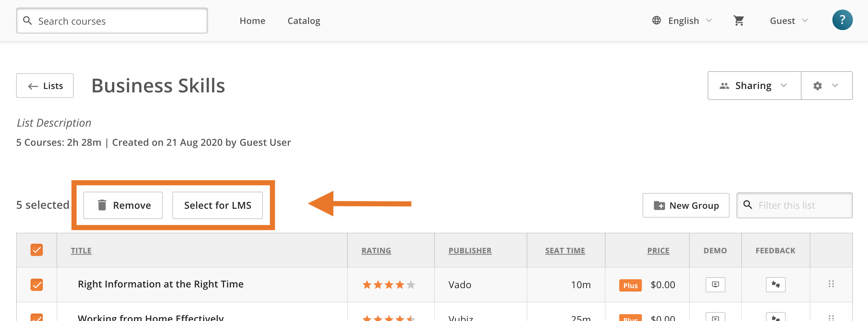Create a New Group
Viewport: 868px width, 321px height.
(x=686, y=205)
